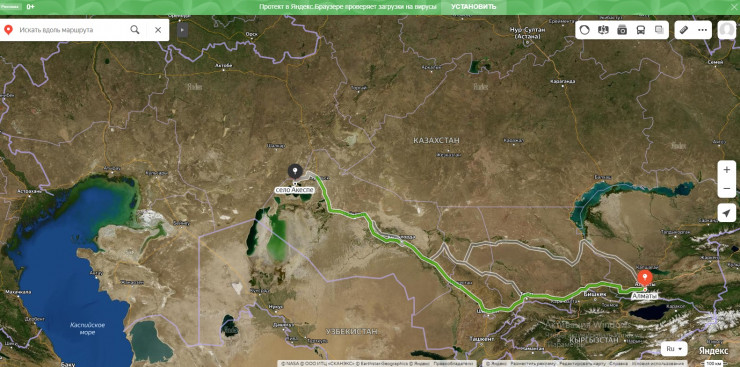Select the ruler measurement tool

tap(684, 30)
